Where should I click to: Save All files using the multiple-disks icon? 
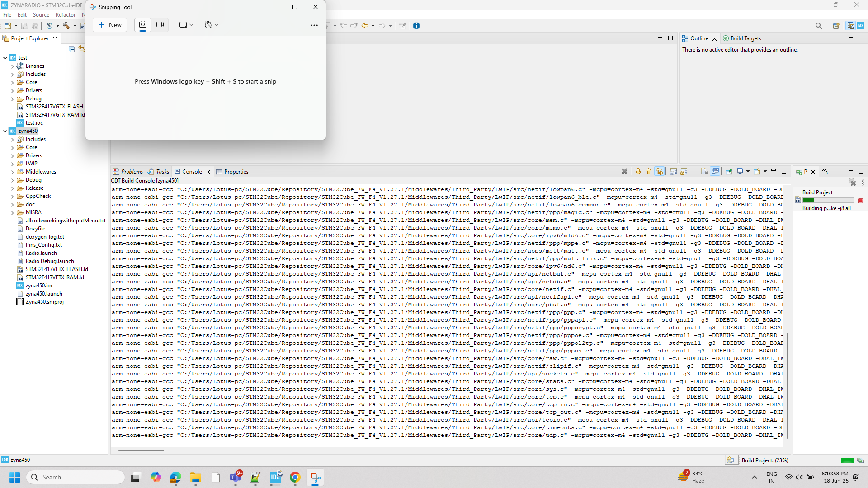35,26
